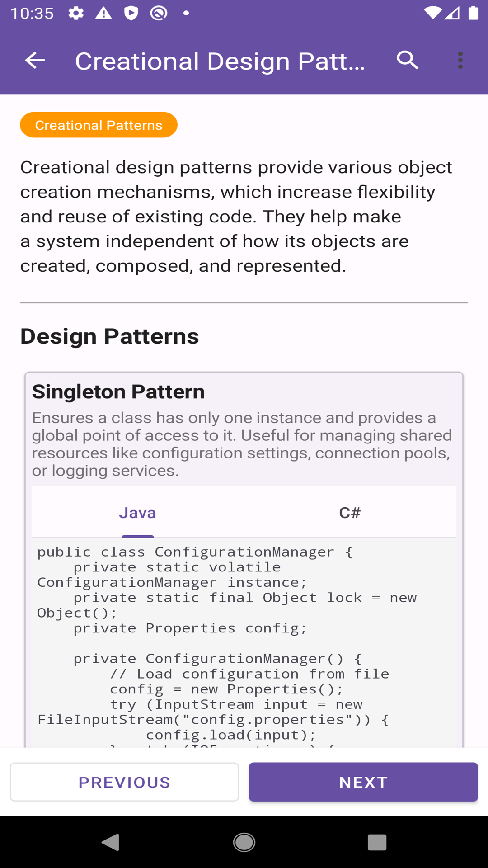Viewport: 488px width, 868px height.
Task: Tap the warning triangle status icon
Action: click(103, 13)
